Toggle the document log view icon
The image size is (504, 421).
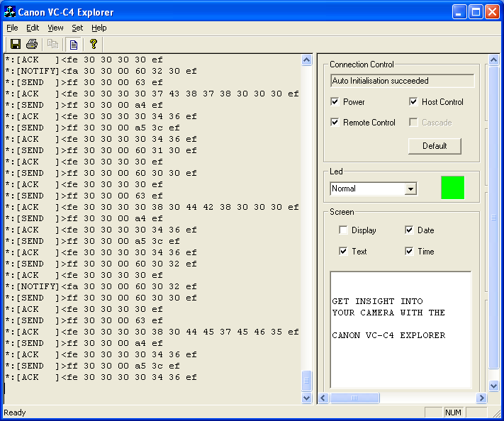[73, 45]
